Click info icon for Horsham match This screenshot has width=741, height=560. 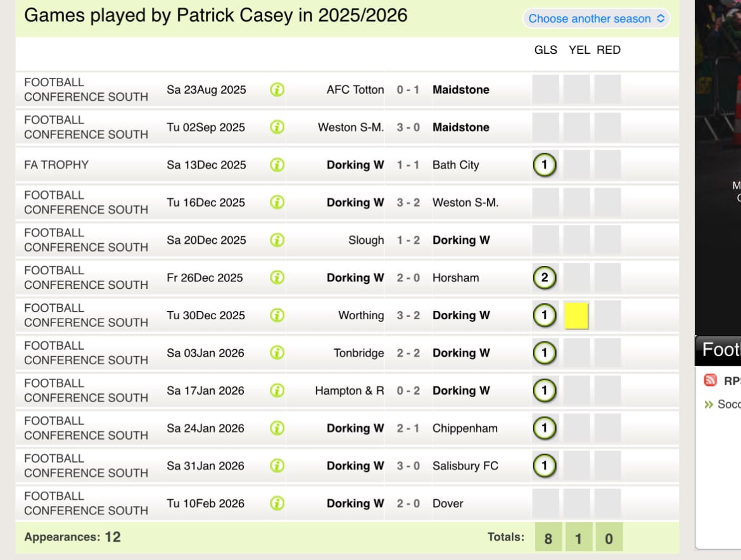coord(277,277)
